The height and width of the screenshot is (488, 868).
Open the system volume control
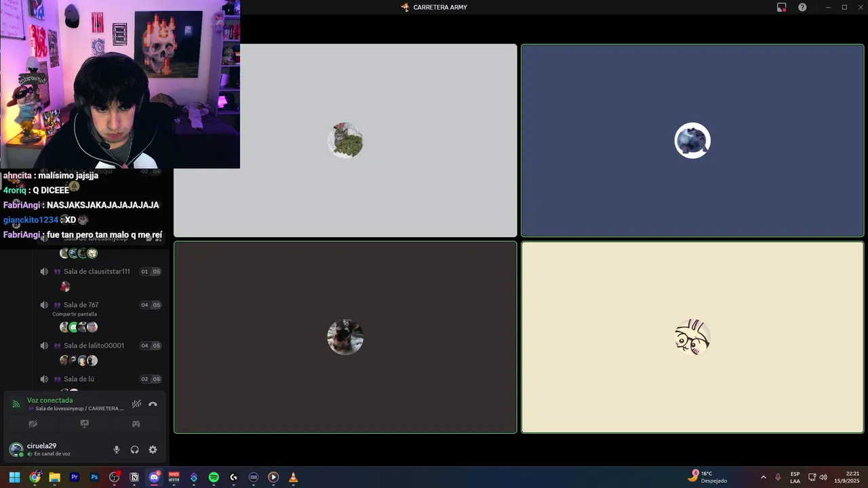(823, 477)
